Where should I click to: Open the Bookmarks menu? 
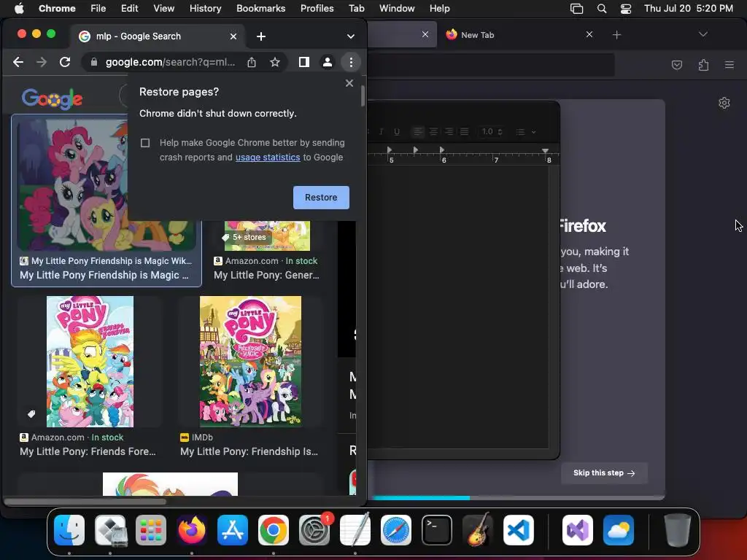coord(261,8)
